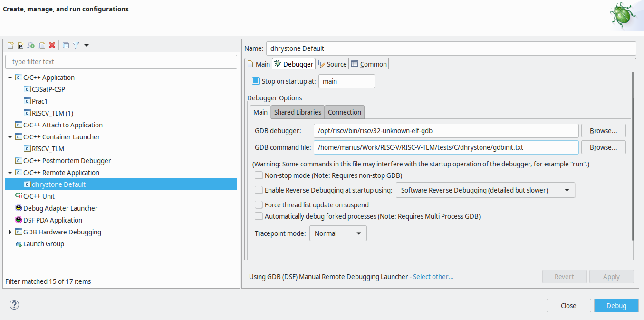Click the Collapse All icon in toolbar
644x320 pixels.
coord(66,46)
